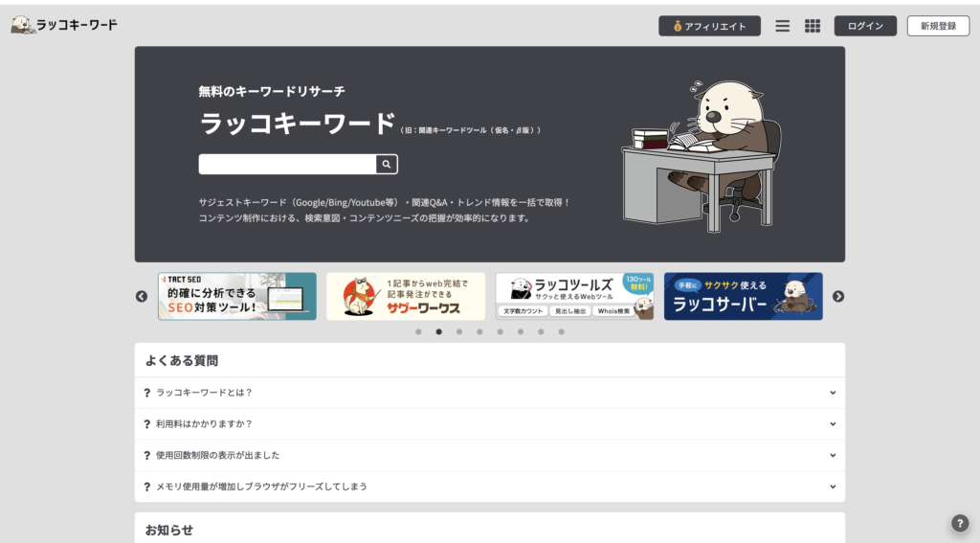980x543 pixels.
Task: Click the ログイン button
Action: (x=865, y=26)
